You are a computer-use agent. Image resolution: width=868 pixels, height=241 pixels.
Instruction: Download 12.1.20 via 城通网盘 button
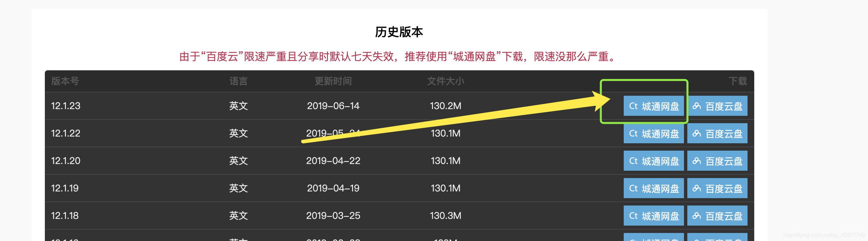654,161
